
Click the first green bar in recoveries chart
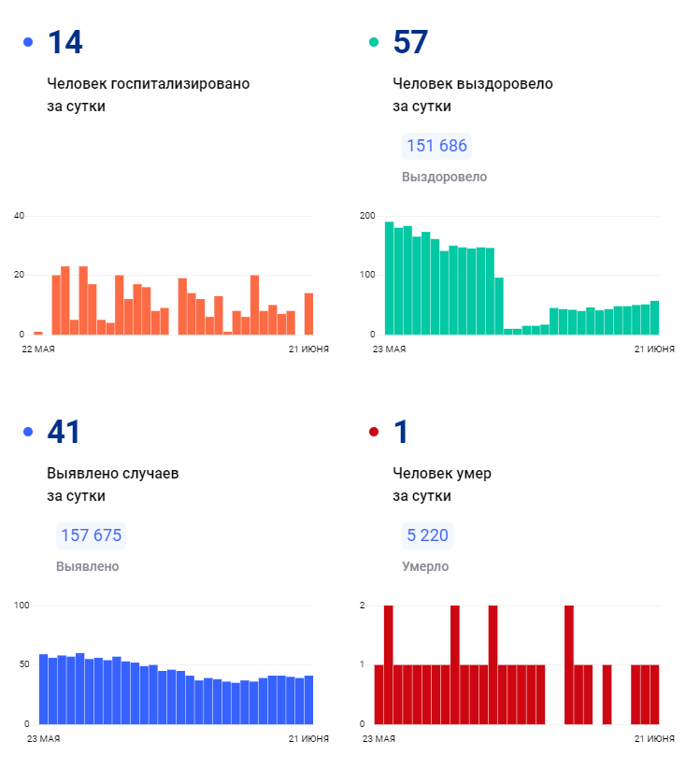pos(389,278)
